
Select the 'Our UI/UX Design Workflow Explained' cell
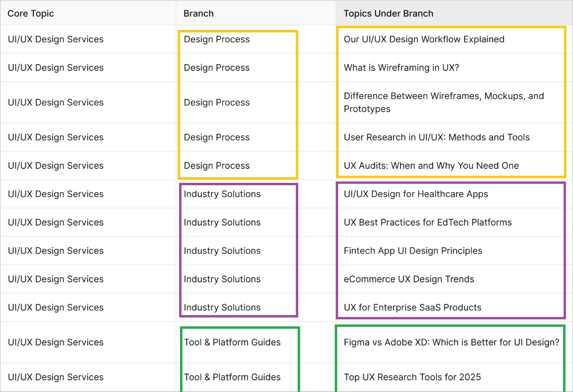tap(424, 39)
